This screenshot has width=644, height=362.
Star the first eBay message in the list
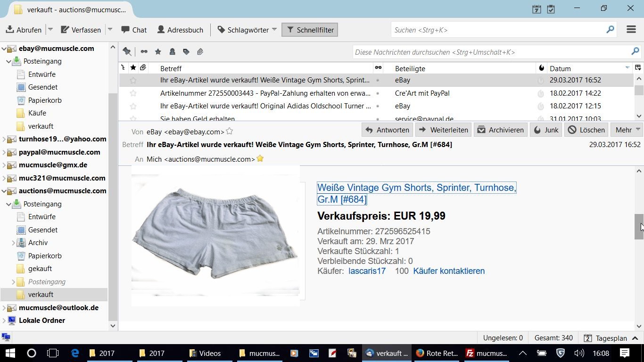(x=133, y=81)
